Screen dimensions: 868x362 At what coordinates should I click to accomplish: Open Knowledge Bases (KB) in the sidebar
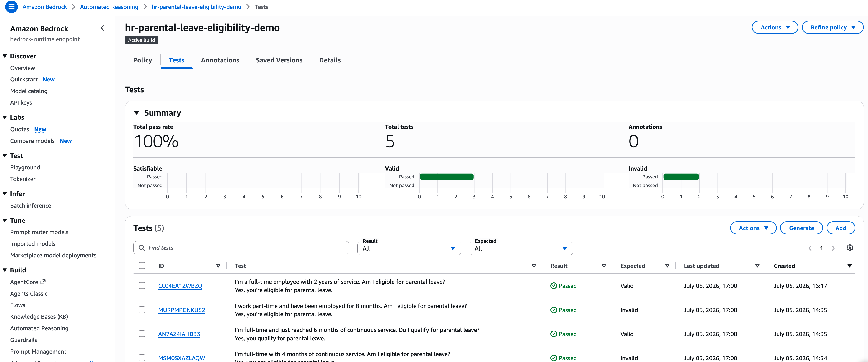tap(39, 316)
